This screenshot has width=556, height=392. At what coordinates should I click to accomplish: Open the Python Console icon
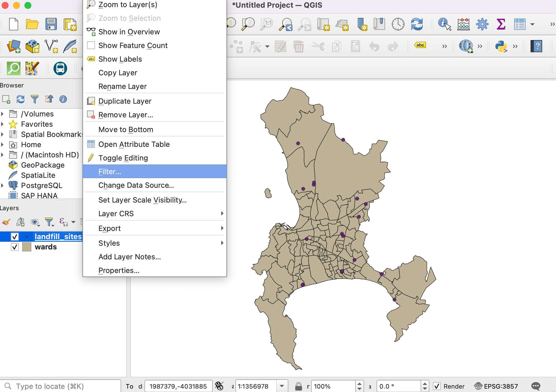[x=501, y=46]
